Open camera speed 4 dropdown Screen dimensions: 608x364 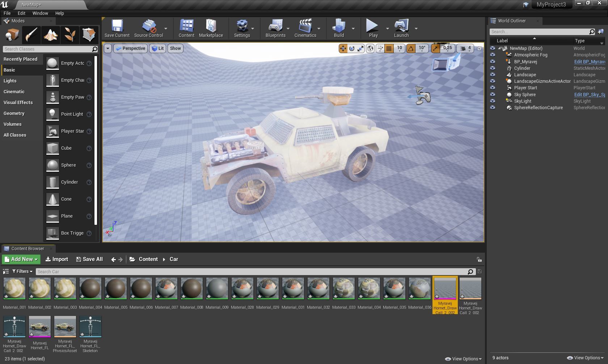pos(466,48)
